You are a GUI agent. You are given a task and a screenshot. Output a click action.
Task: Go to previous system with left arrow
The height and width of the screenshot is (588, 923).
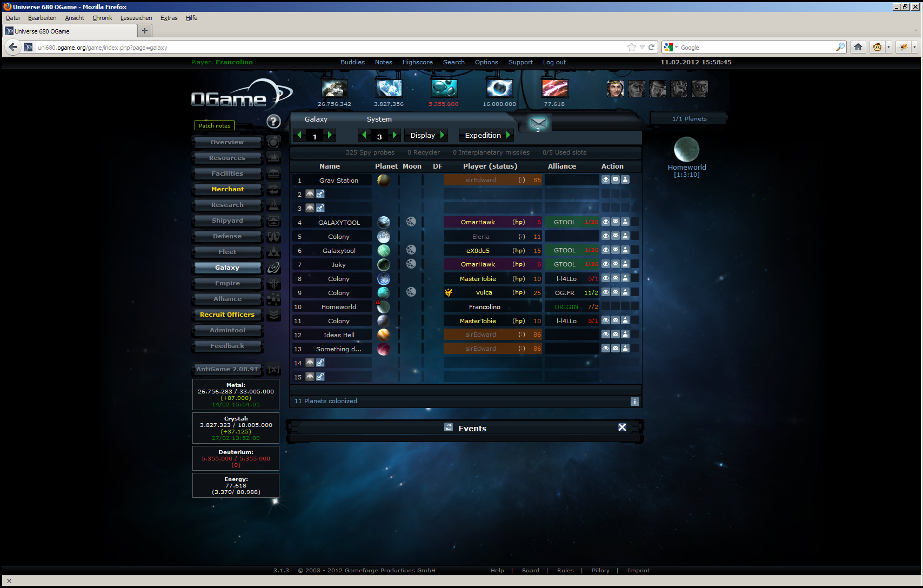364,135
